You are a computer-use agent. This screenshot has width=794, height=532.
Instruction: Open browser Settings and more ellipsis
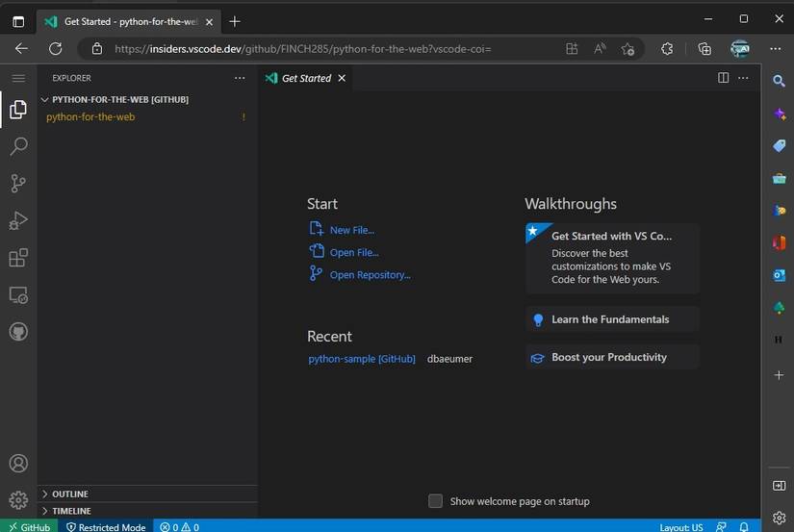tap(776, 49)
